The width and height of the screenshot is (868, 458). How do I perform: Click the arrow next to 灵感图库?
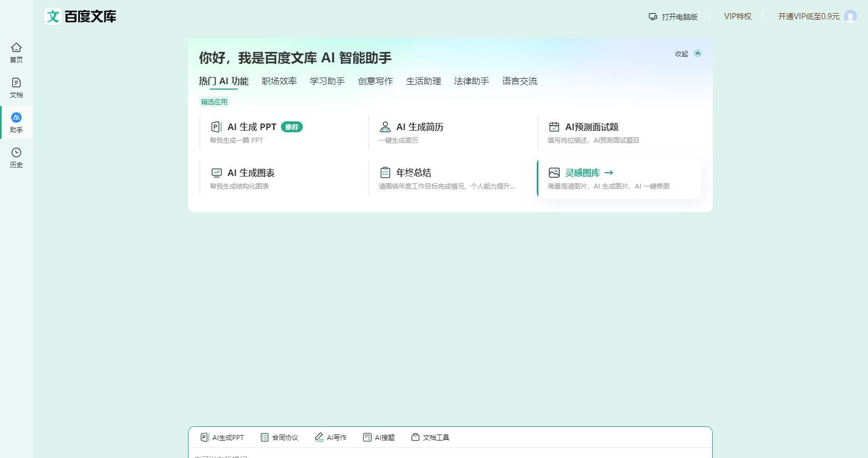coord(609,173)
